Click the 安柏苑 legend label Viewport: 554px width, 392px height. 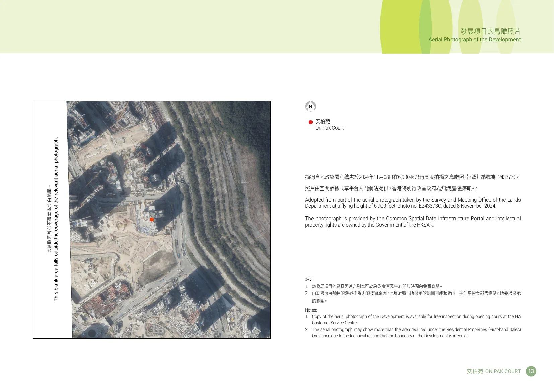point(323,121)
